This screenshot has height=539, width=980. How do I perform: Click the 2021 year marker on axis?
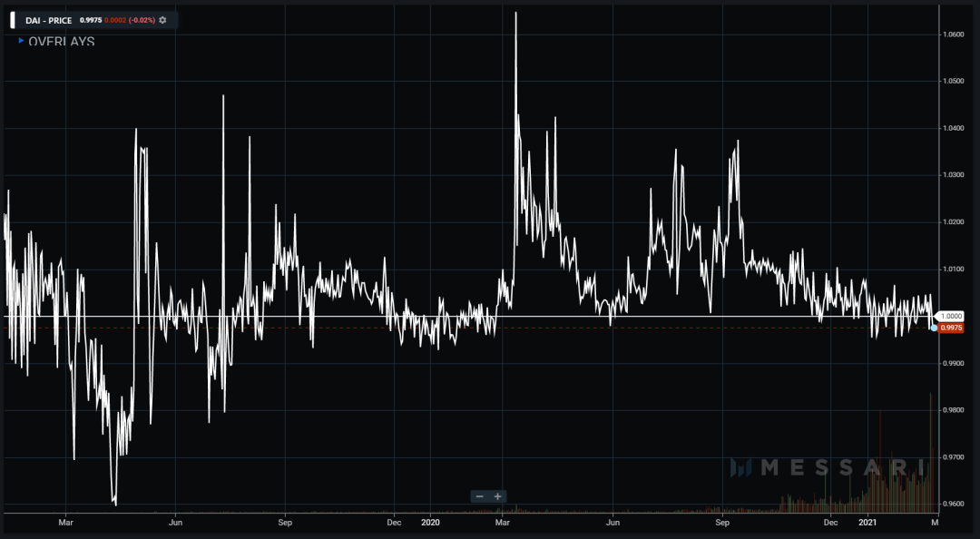[x=867, y=522]
